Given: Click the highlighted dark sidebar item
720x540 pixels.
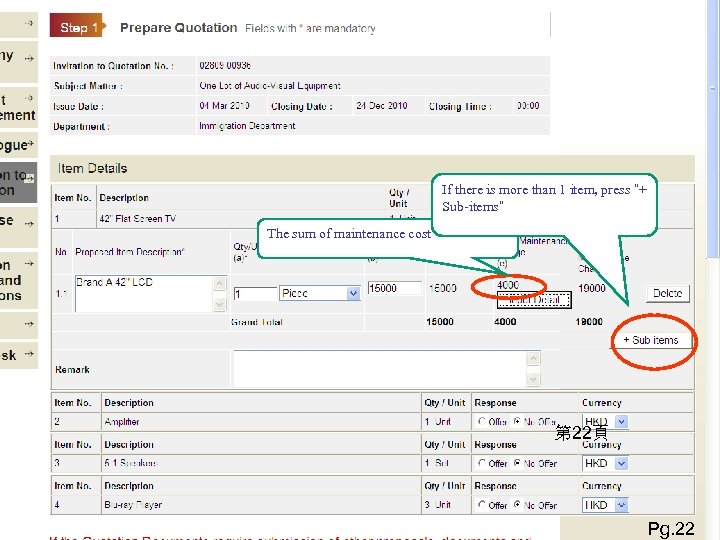Looking at the screenshot, I should [x=18, y=182].
